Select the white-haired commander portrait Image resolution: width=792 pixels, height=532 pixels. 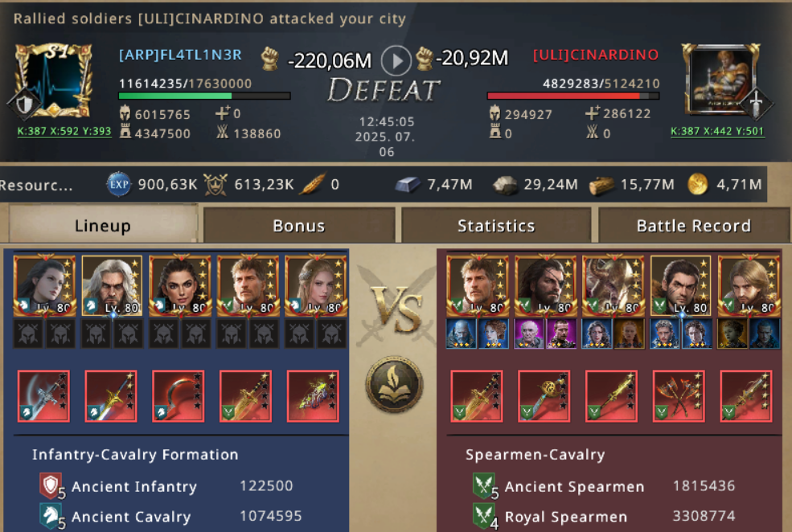click(112, 285)
